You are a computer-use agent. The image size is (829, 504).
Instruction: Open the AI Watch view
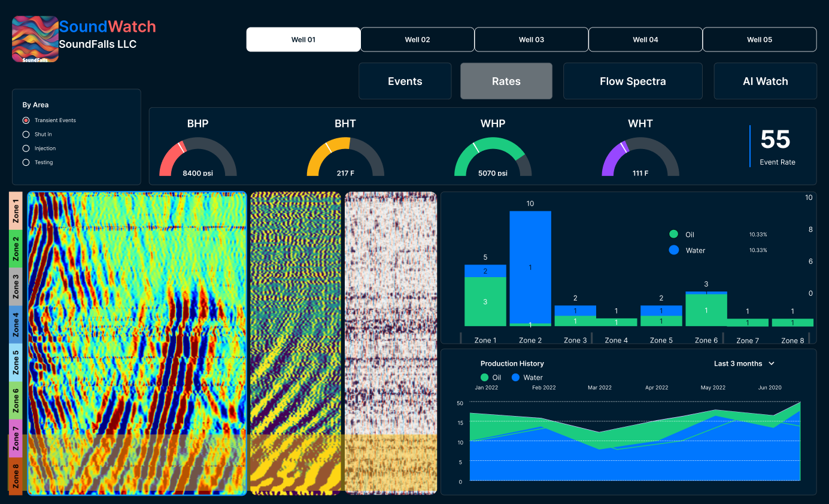tap(766, 81)
